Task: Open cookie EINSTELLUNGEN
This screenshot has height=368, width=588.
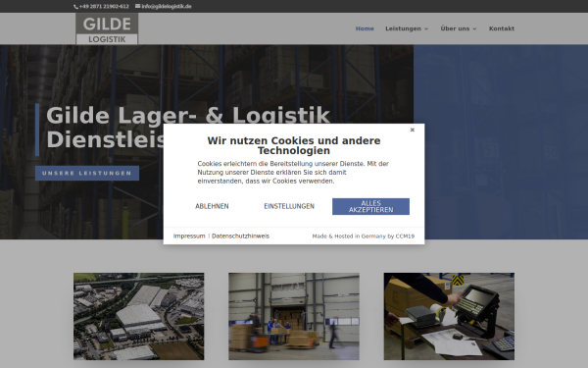Action: click(x=289, y=206)
